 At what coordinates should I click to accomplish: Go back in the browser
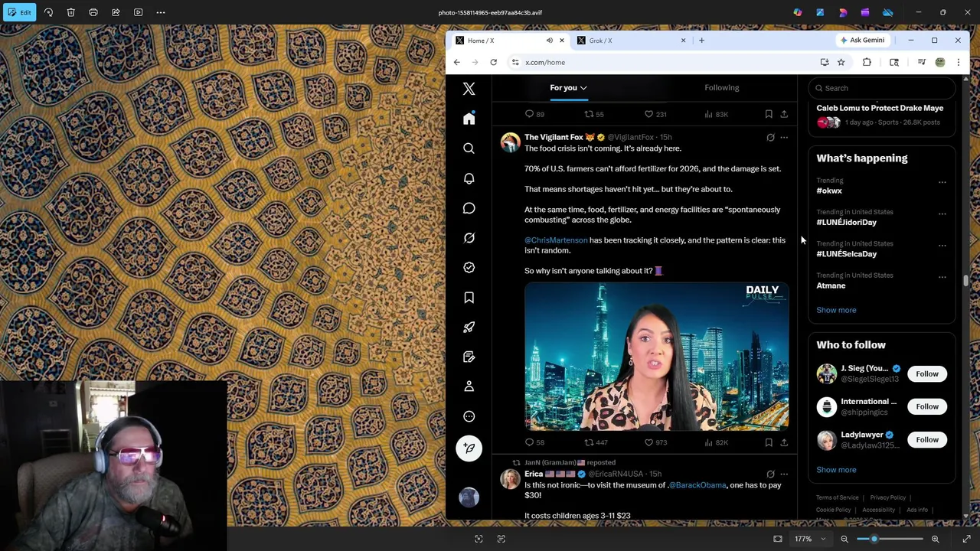pyautogui.click(x=457, y=62)
